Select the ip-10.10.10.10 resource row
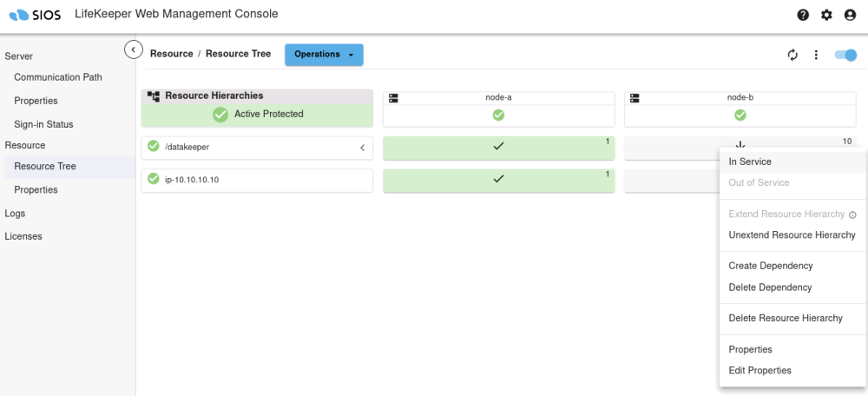The height and width of the screenshot is (396, 868). [x=257, y=180]
